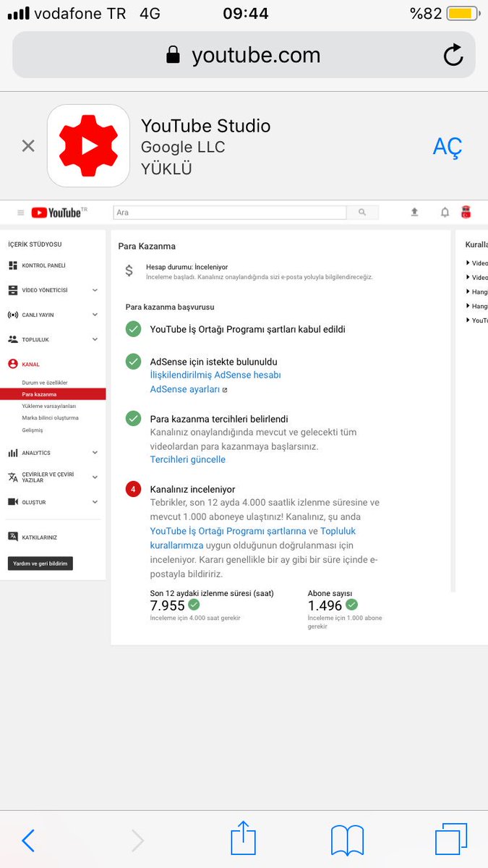Tap the youtube.com address bar
The height and width of the screenshot is (868, 488).
coord(244,55)
